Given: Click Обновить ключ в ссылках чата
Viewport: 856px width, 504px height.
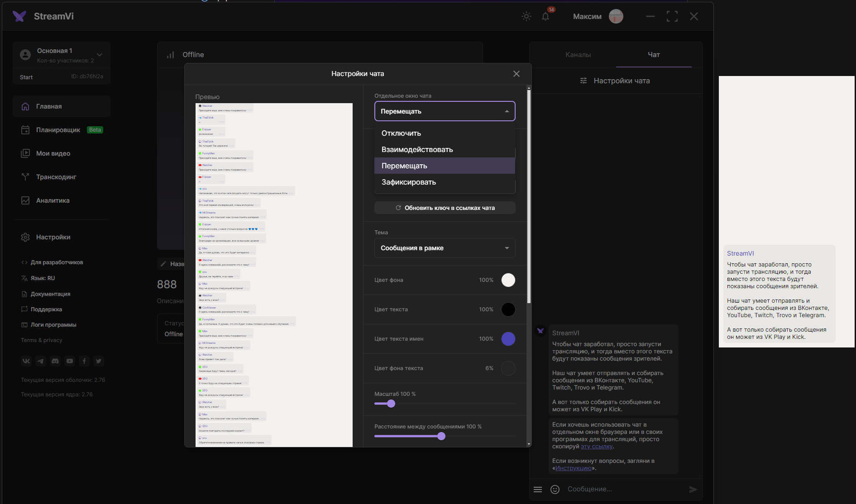Looking at the screenshot, I should [445, 208].
